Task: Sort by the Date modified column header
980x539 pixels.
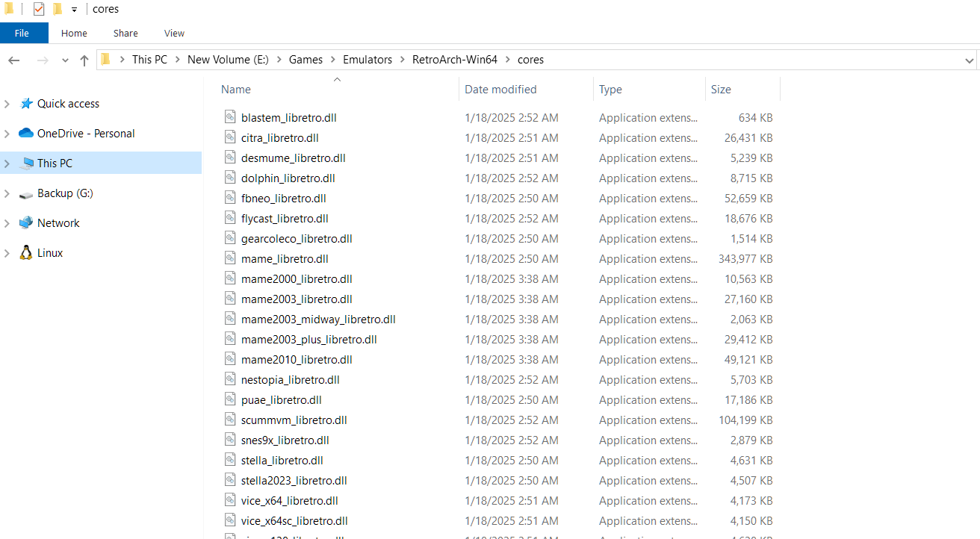Action: coord(500,89)
